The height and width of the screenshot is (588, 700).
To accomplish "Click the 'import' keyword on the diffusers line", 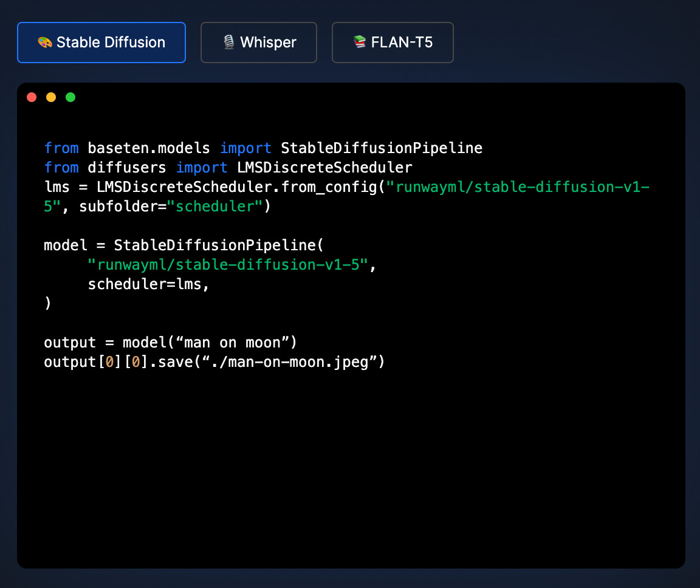I will [x=201, y=168].
